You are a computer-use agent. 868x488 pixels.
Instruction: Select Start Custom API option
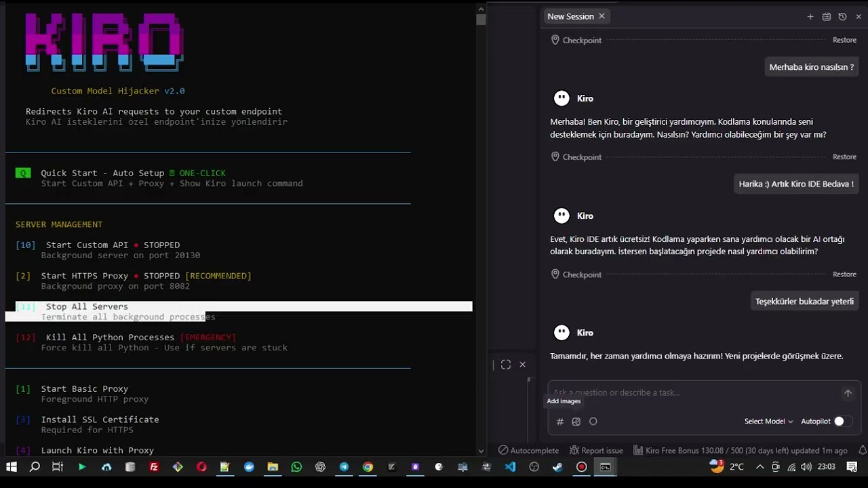click(108, 250)
